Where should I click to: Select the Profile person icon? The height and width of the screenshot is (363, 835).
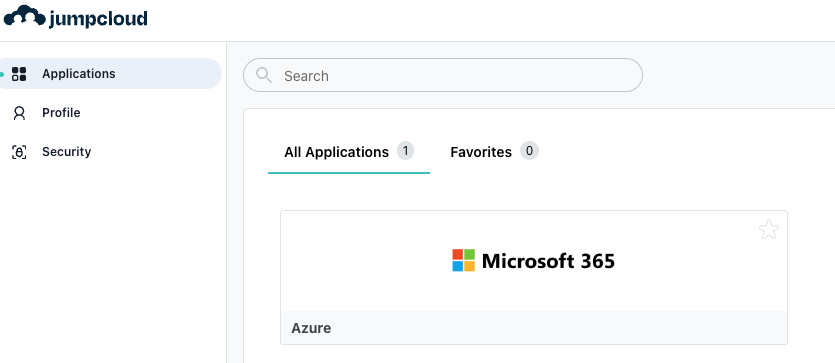coord(19,113)
